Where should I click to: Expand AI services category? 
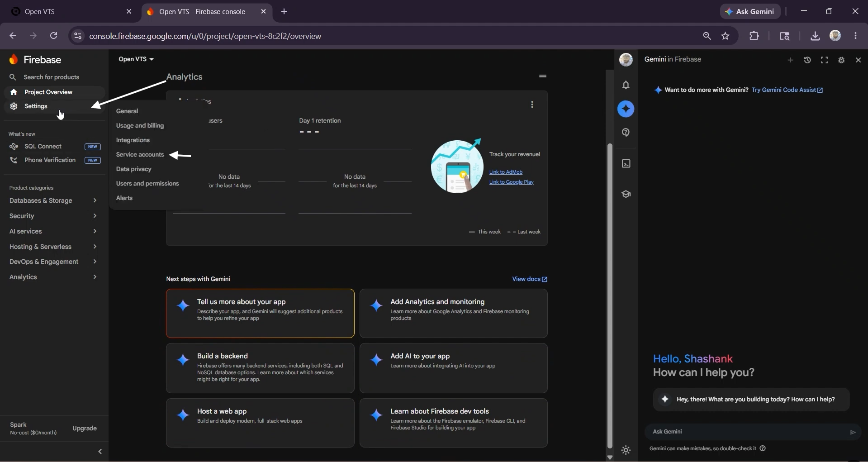point(53,232)
